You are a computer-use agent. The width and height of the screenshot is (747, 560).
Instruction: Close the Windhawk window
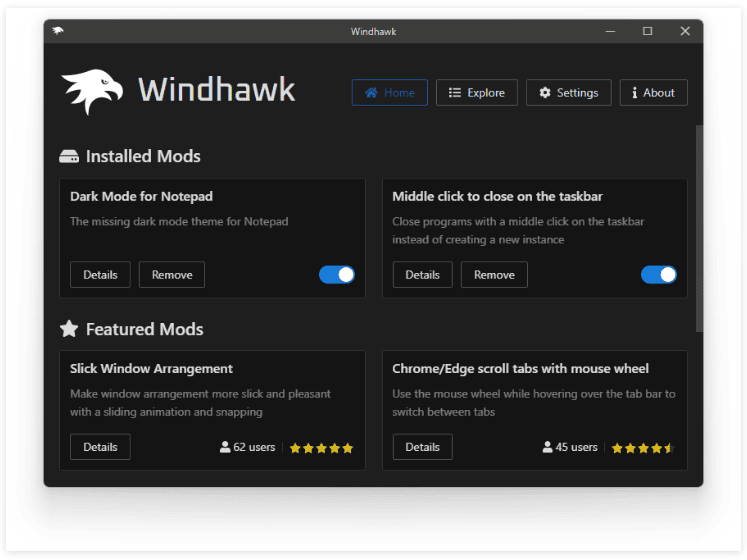pos(685,31)
